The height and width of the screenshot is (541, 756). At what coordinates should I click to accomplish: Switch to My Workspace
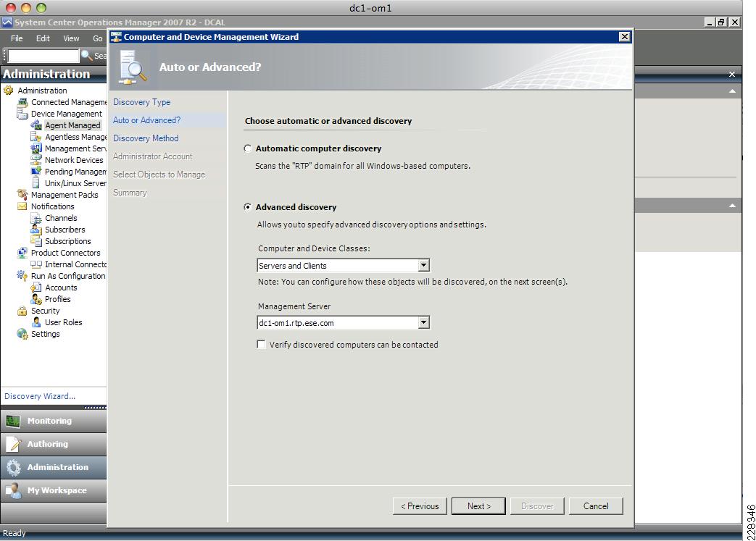[54, 490]
